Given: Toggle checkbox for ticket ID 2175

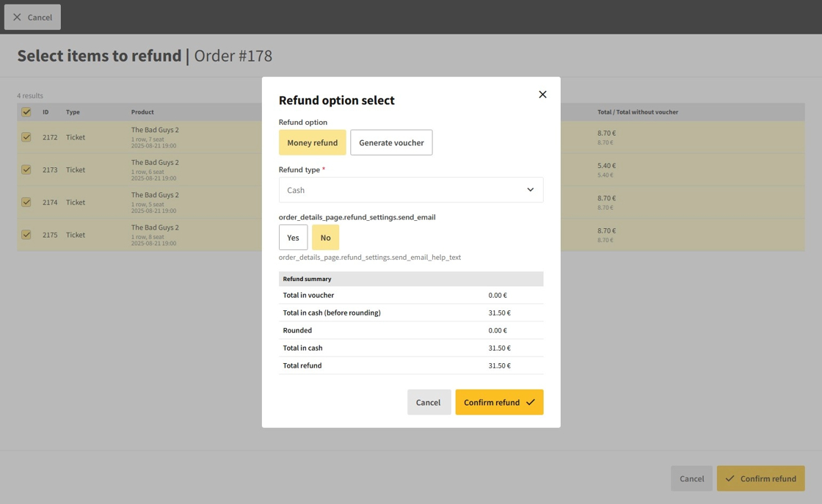Looking at the screenshot, I should tap(26, 235).
